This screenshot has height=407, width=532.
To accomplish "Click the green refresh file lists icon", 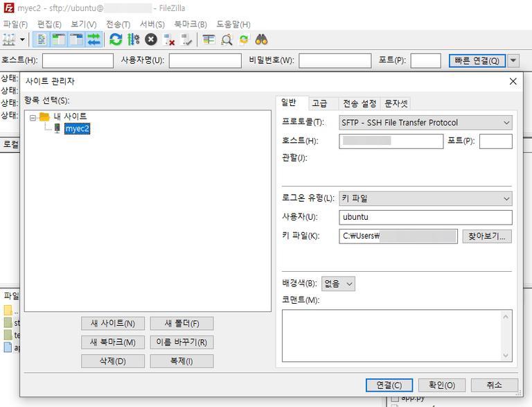I will (116, 40).
